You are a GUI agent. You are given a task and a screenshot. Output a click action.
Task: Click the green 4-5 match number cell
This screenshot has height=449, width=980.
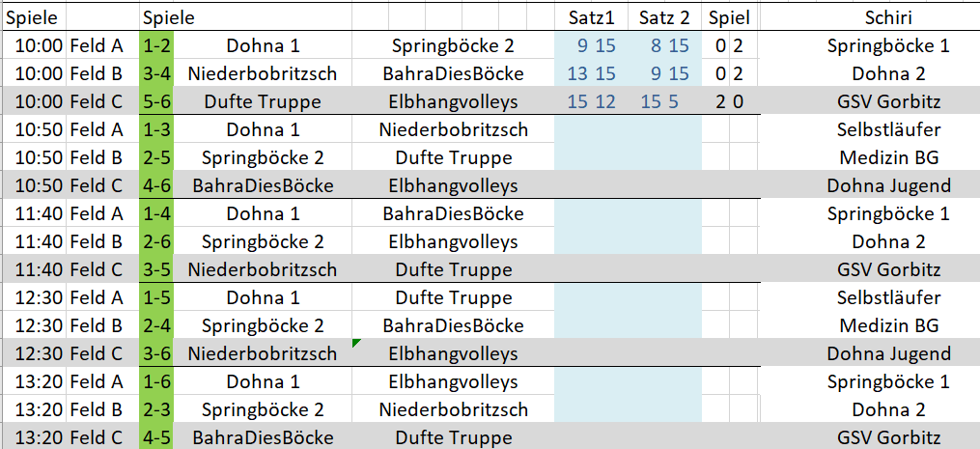pos(155,437)
